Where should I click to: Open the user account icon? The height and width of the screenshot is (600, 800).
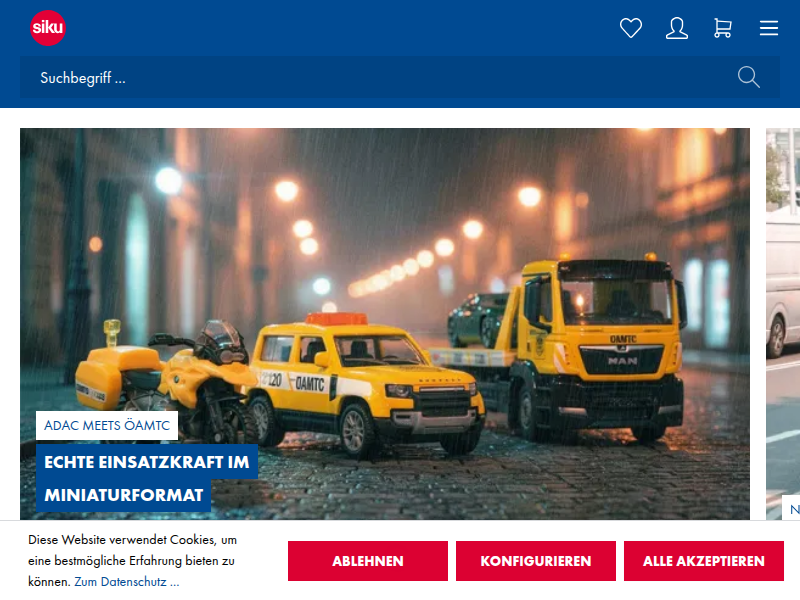pos(677,28)
